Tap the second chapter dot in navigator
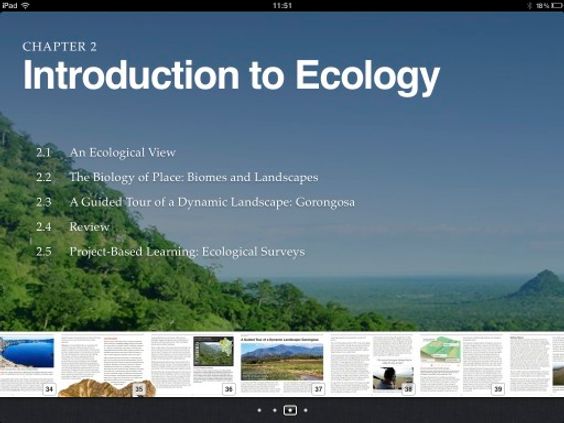 click(x=275, y=410)
